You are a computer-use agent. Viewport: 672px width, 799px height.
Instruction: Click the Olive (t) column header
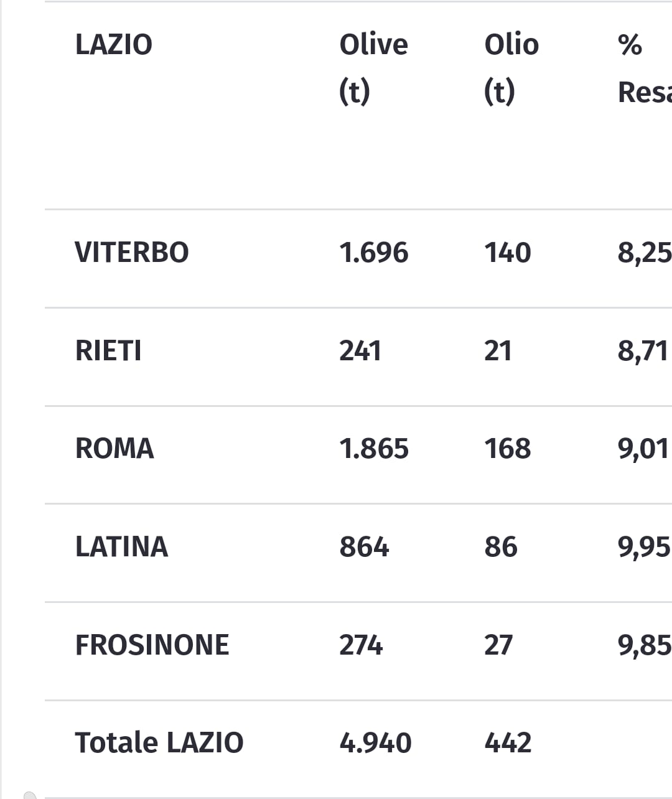pos(373,68)
